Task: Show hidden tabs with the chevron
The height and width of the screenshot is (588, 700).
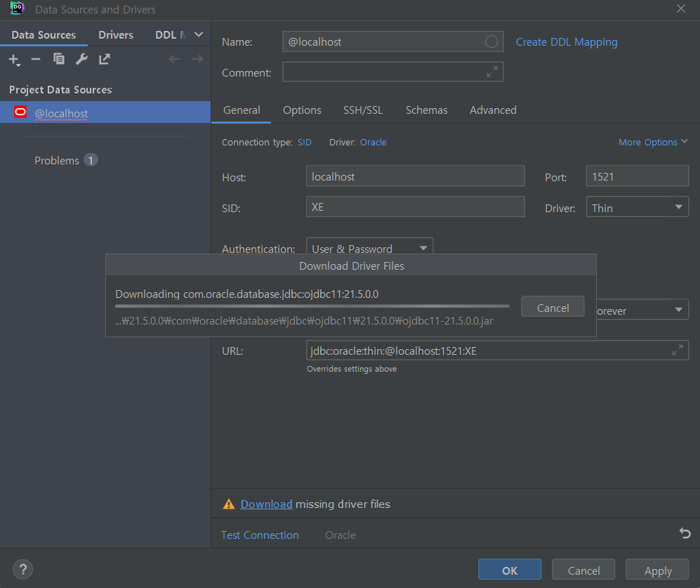Action: tap(199, 34)
